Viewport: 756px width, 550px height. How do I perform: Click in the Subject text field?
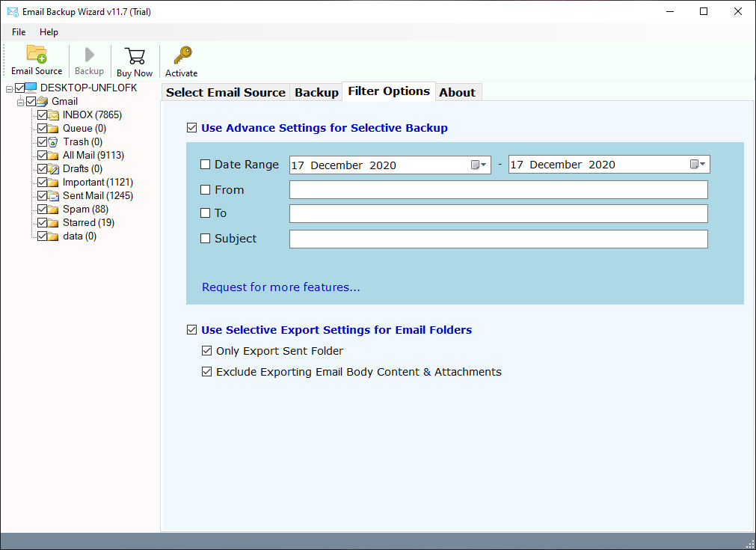tap(499, 239)
